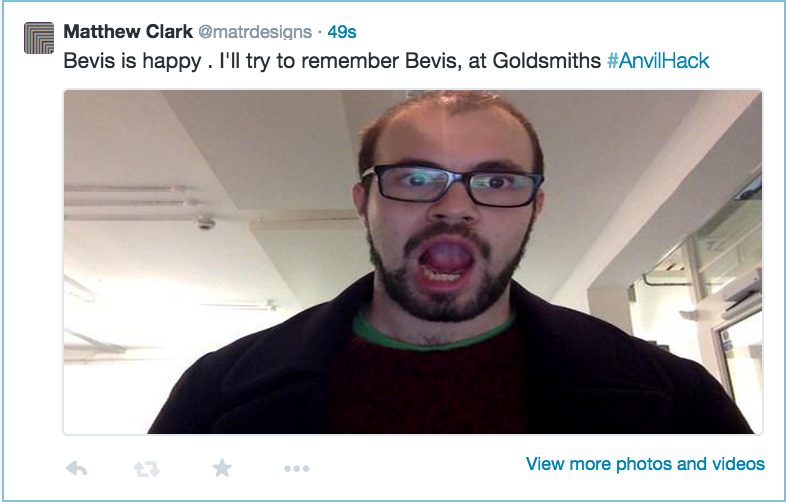Click the 49s timestamp link

(x=342, y=32)
